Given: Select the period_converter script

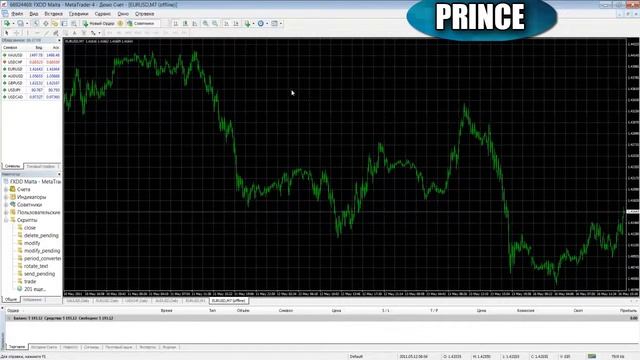Looking at the screenshot, I should click(42, 258).
